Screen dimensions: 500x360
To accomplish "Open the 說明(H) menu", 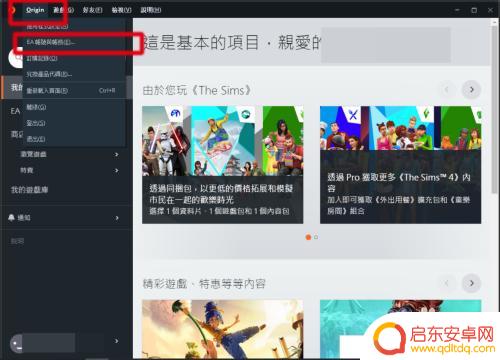I will coord(151,10).
